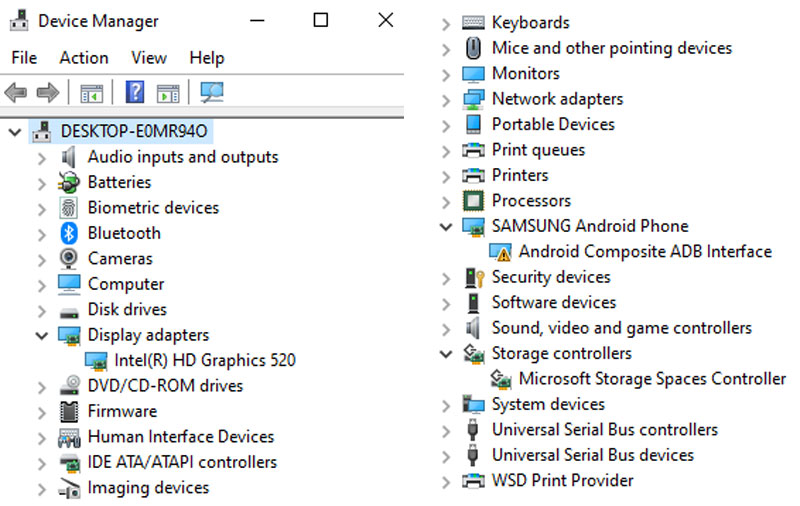Screen dimensions: 800x506
Task: Click the IDE ATA/ATAPI controllers icon
Action: [x=70, y=463]
